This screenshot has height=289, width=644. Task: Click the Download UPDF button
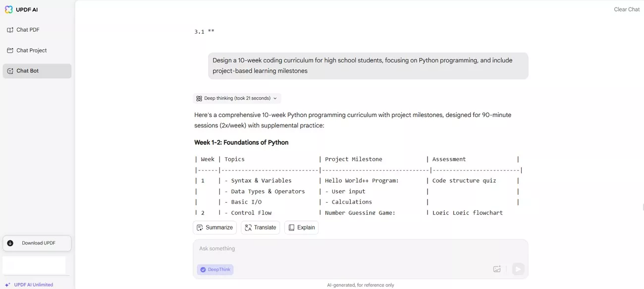point(37,243)
